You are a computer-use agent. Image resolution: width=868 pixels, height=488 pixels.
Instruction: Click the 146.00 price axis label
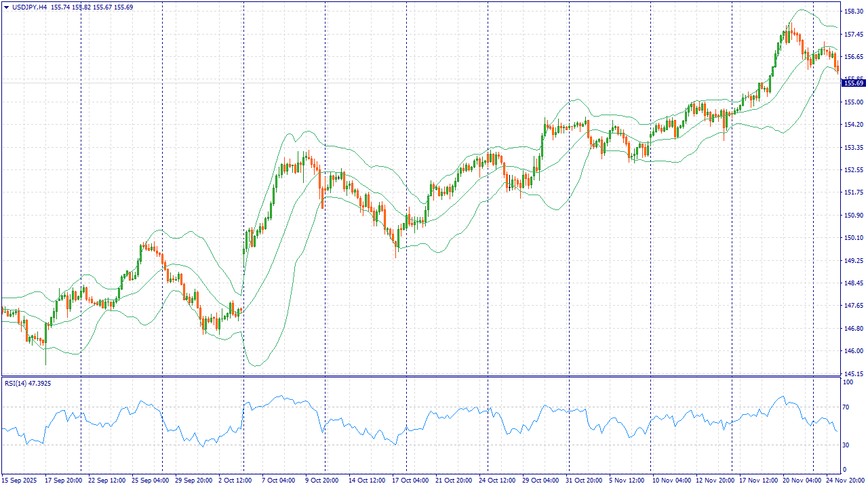[853, 351]
